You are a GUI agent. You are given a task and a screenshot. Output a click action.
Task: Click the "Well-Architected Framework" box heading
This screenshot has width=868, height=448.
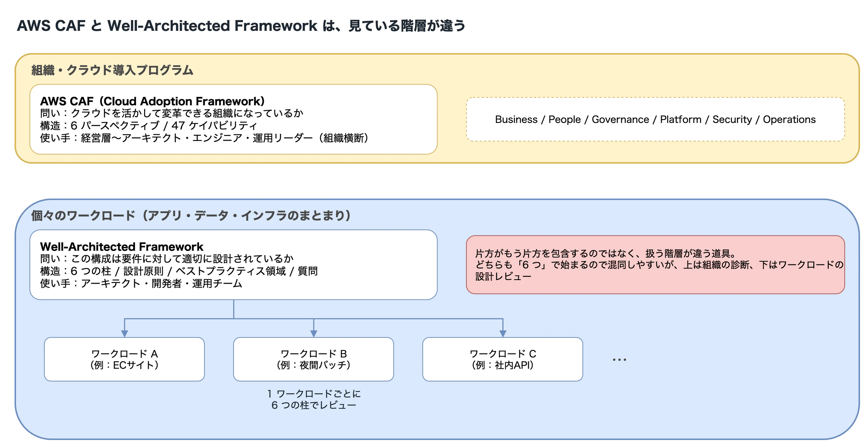click(x=122, y=247)
